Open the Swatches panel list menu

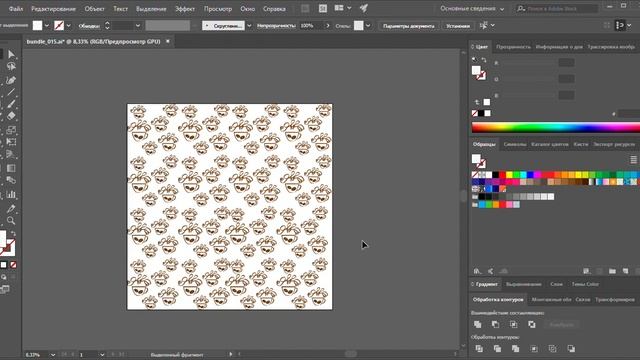tap(633, 160)
